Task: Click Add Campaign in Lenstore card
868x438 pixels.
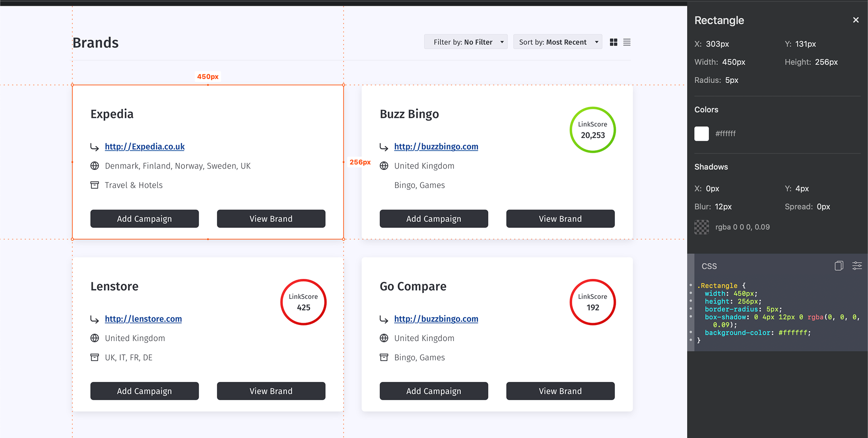Action: point(145,391)
